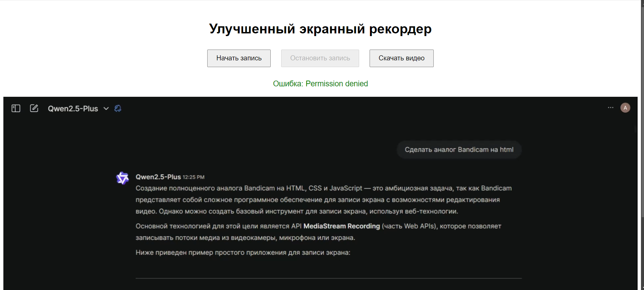Click the Скачать видео button
The width and height of the screenshot is (644, 290).
(x=401, y=58)
